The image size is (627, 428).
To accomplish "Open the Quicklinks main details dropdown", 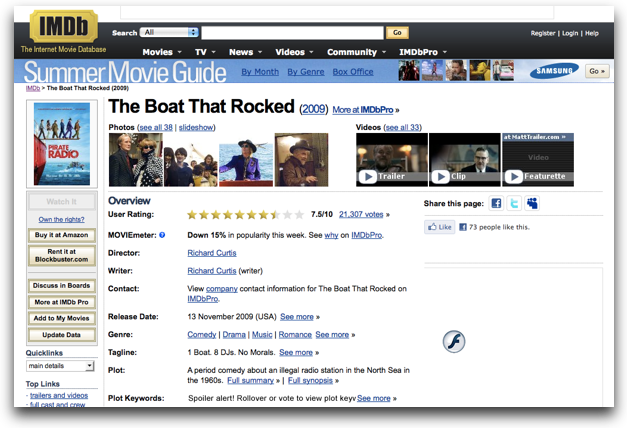I will [x=60, y=366].
